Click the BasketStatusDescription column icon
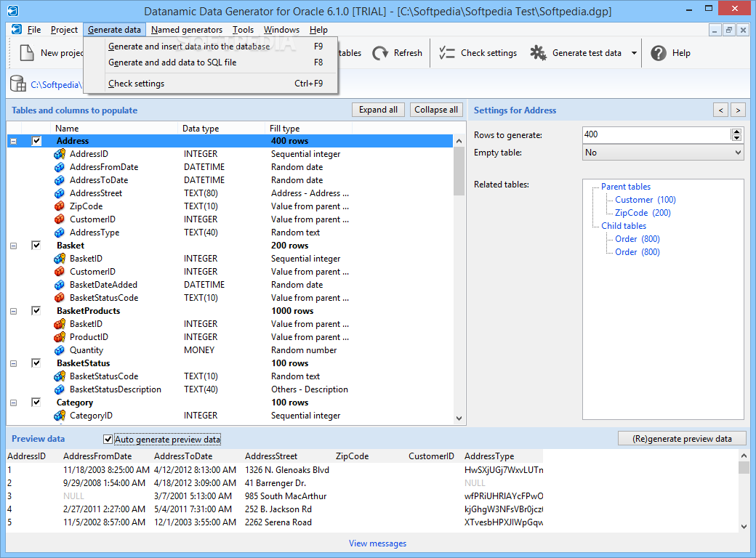 click(60, 389)
